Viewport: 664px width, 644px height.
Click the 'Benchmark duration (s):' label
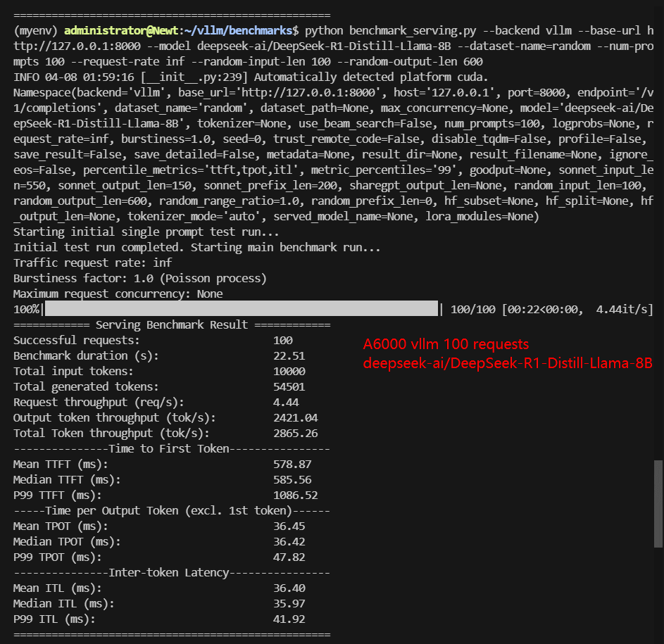[86, 356]
